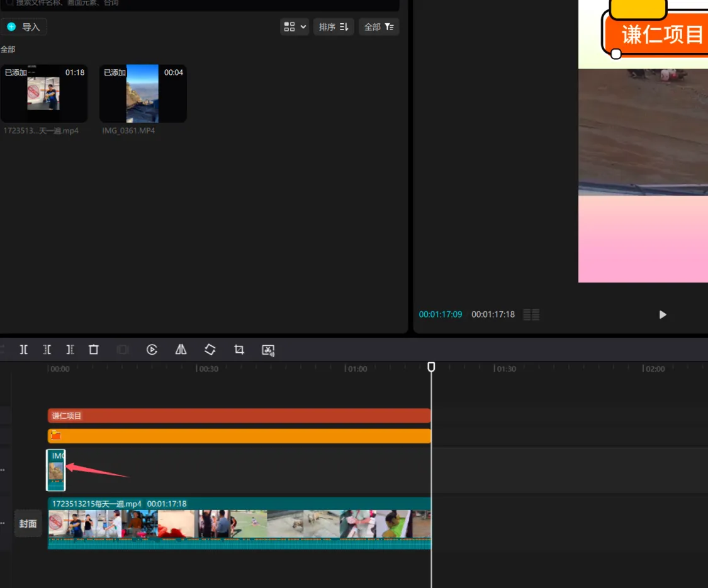The height and width of the screenshot is (588, 708).
Task: Click the reverse playback icon
Action: click(x=152, y=350)
